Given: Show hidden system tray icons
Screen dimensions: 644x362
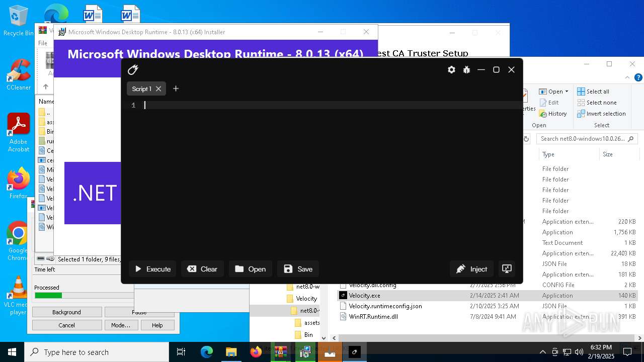Looking at the screenshot, I should click(542, 352).
